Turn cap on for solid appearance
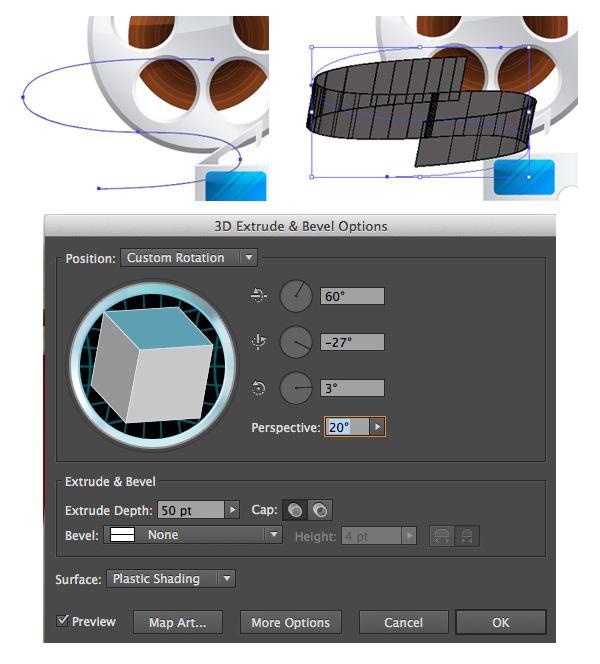The image size is (600, 664). [x=295, y=510]
